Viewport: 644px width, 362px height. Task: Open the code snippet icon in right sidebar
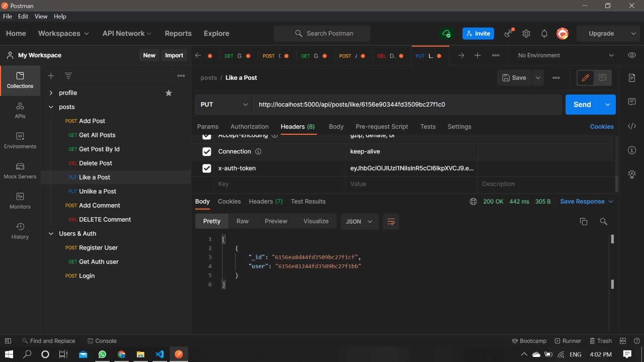coord(632,126)
